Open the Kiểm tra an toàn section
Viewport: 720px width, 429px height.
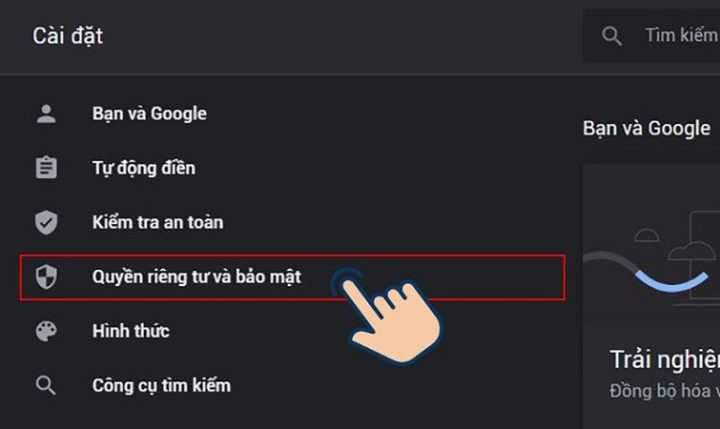157,222
